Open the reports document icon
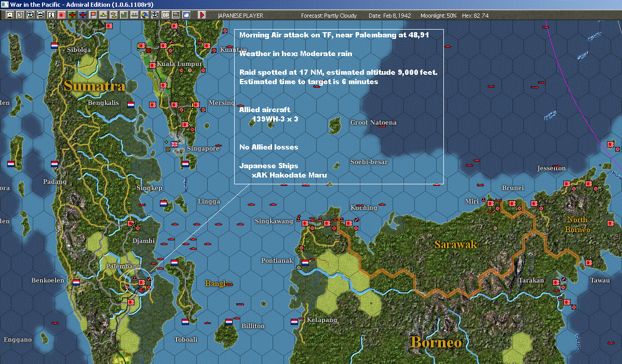Image resolution: width=622 pixels, height=364 pixels. coord(20,15)
